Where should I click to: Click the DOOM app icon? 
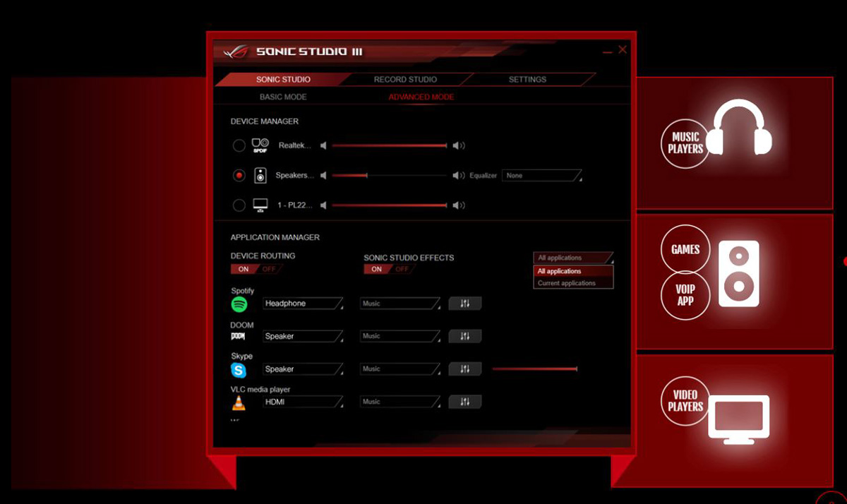click(239, 337)
